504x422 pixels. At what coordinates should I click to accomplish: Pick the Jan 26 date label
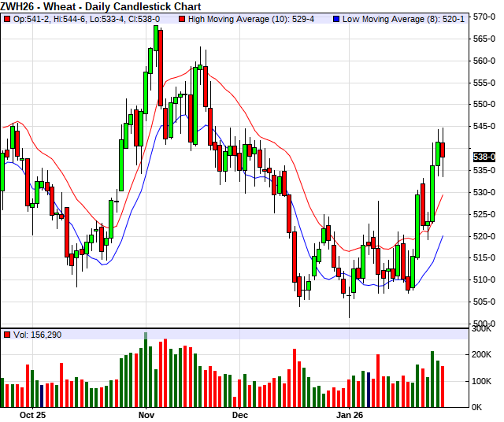click(350, 414)
